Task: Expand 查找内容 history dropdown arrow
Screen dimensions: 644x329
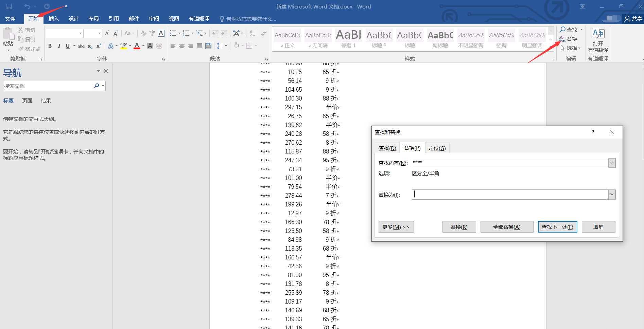Action: coord(612,163)
